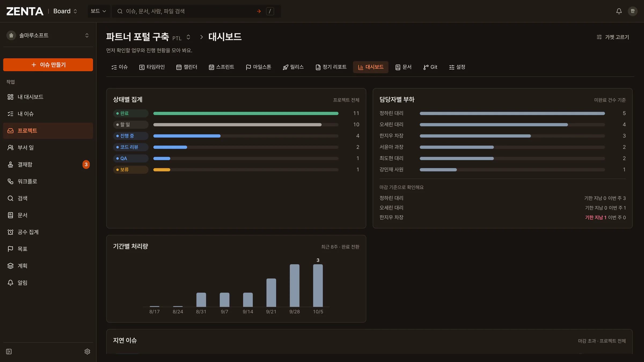
Task: Open 알림 in the sidebar
Action: 48,283
